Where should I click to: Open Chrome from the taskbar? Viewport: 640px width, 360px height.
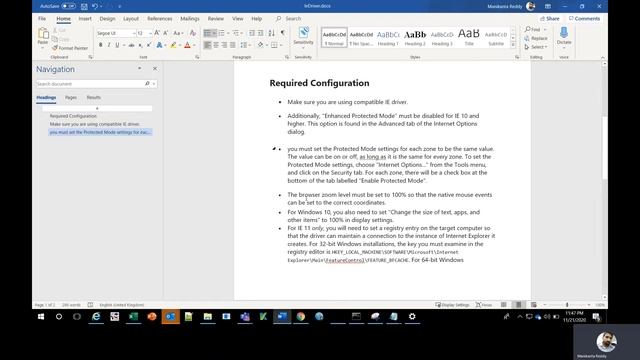coord(301,316)
